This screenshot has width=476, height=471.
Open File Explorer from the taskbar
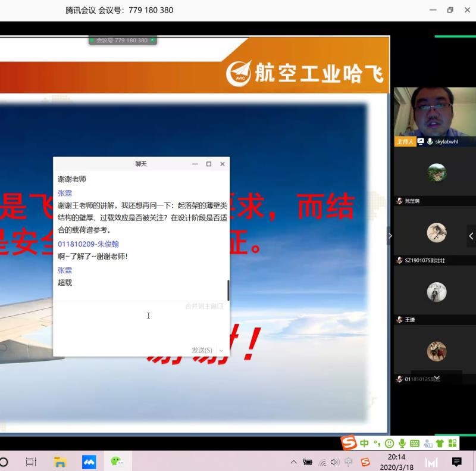[60, 461]
